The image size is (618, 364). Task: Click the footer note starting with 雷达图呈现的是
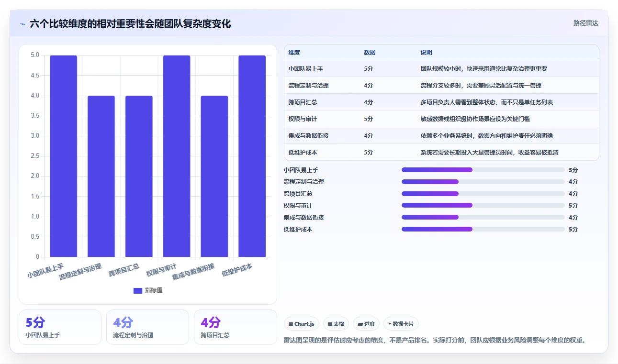pos(435,341)
